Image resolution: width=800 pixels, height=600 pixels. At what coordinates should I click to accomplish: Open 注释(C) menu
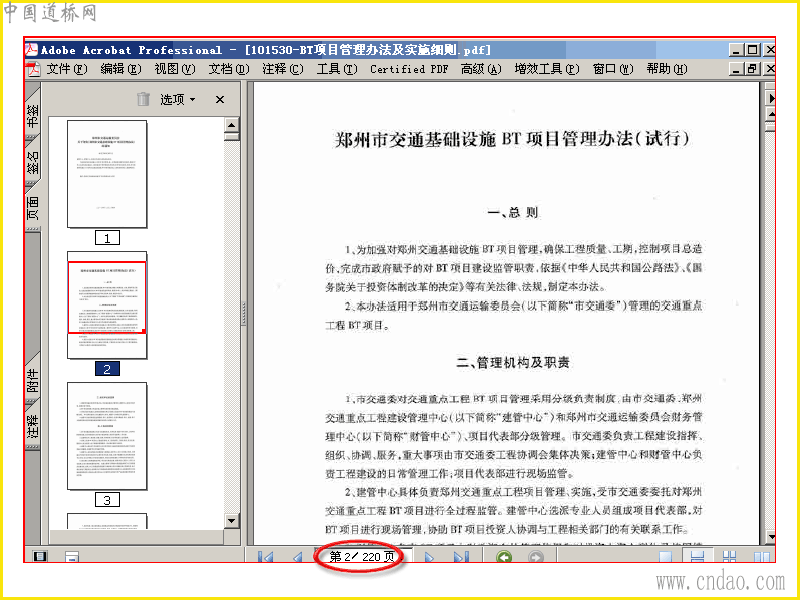[x=282, y=69]
